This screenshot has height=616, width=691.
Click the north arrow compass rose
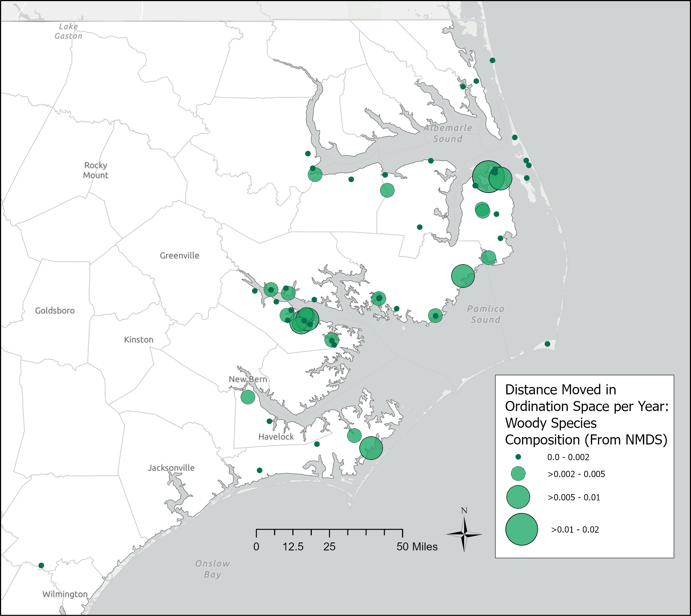(464, 530)
